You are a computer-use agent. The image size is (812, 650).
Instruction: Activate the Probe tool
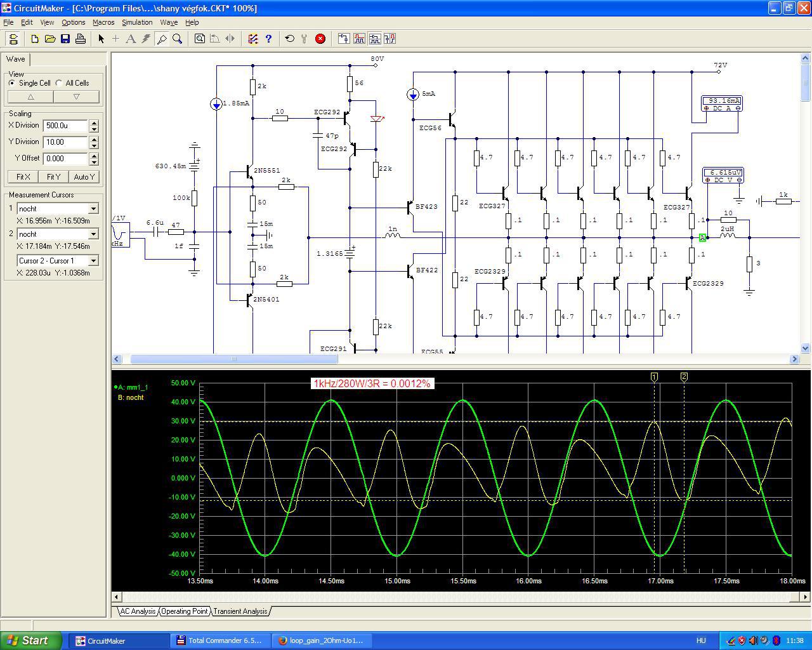[x=162, y=39]
